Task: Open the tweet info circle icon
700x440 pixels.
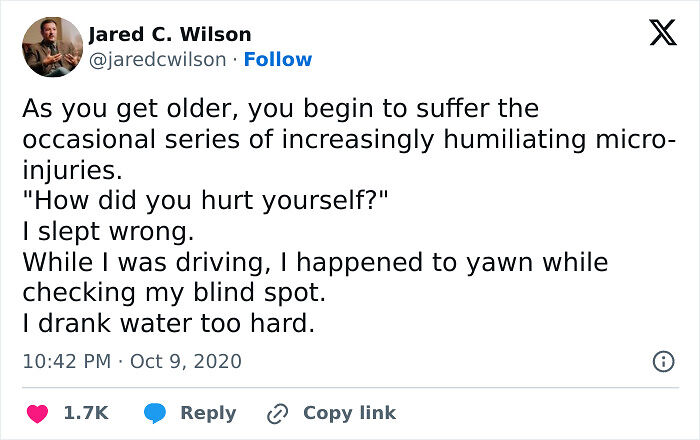Action: pyautogui.click(x=662, y=362)
